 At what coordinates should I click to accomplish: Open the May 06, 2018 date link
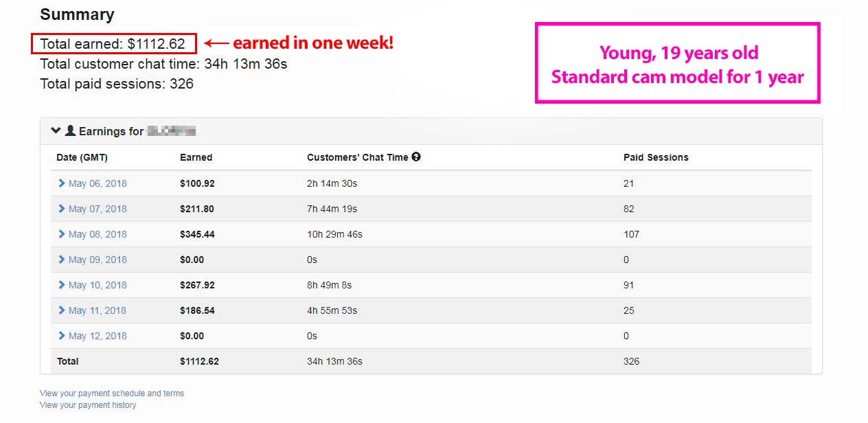98,183
